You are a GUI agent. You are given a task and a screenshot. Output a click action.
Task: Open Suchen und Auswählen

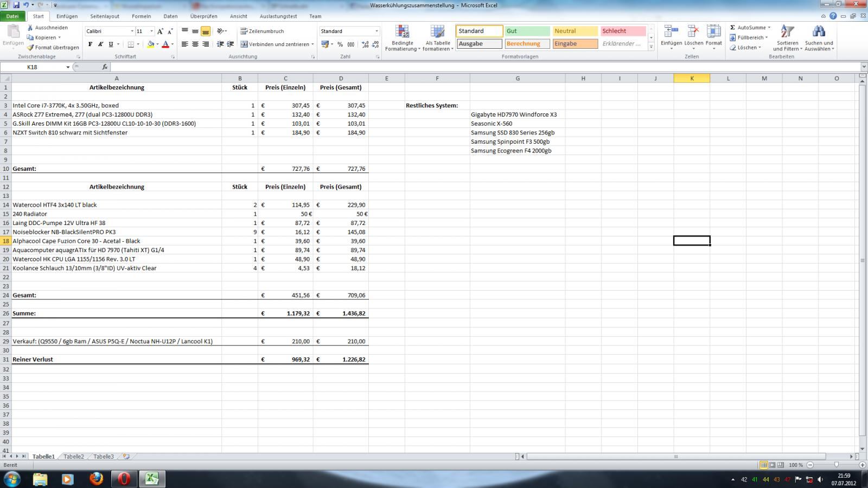(819, 38)
